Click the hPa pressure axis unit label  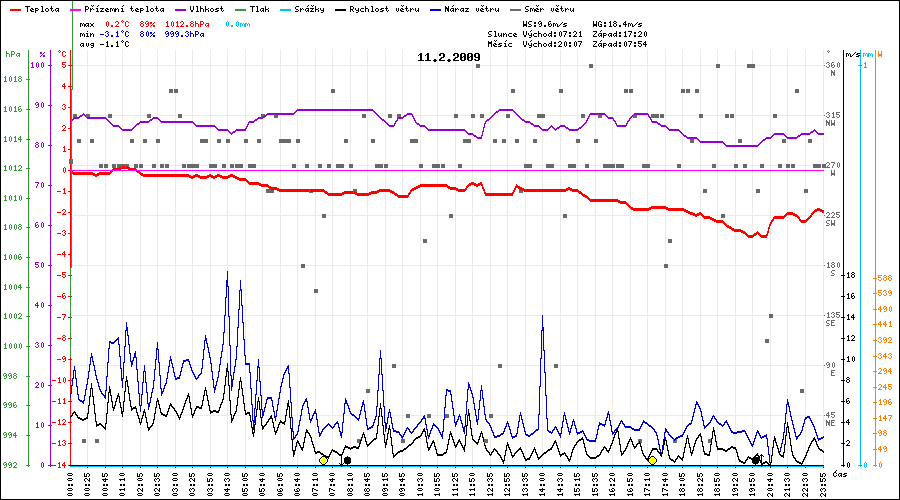[12, 54]
